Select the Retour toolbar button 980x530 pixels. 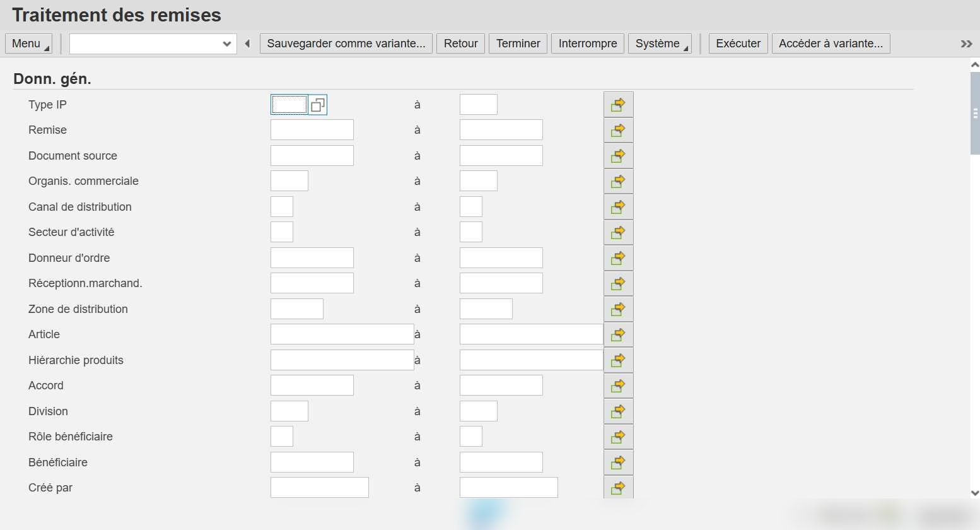[x=461, y=44]
